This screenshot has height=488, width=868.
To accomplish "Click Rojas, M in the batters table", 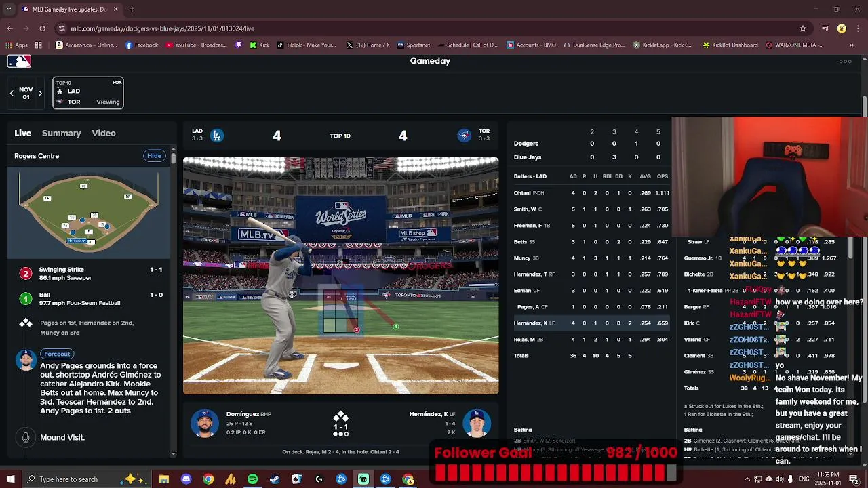I will 524,340.
